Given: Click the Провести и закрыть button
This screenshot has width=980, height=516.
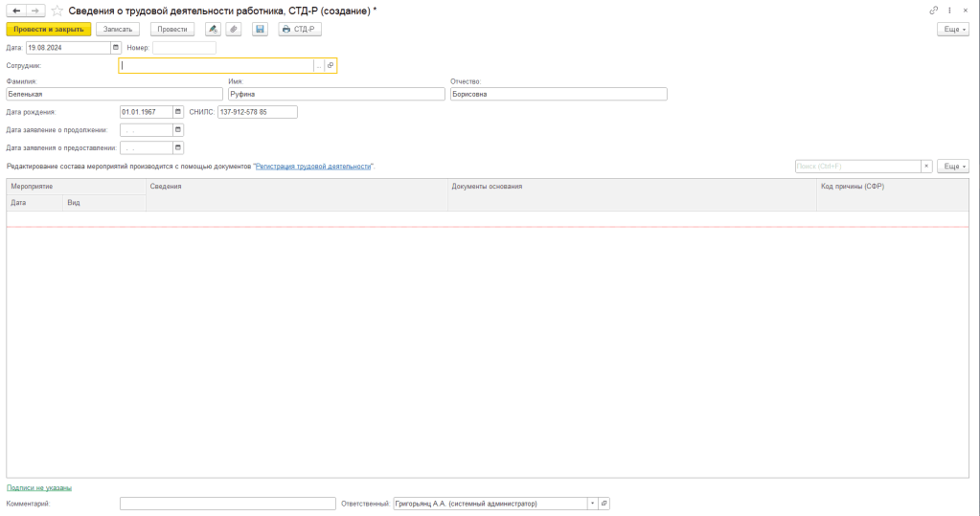Looking at the screenshot, I should click(49, 30).
